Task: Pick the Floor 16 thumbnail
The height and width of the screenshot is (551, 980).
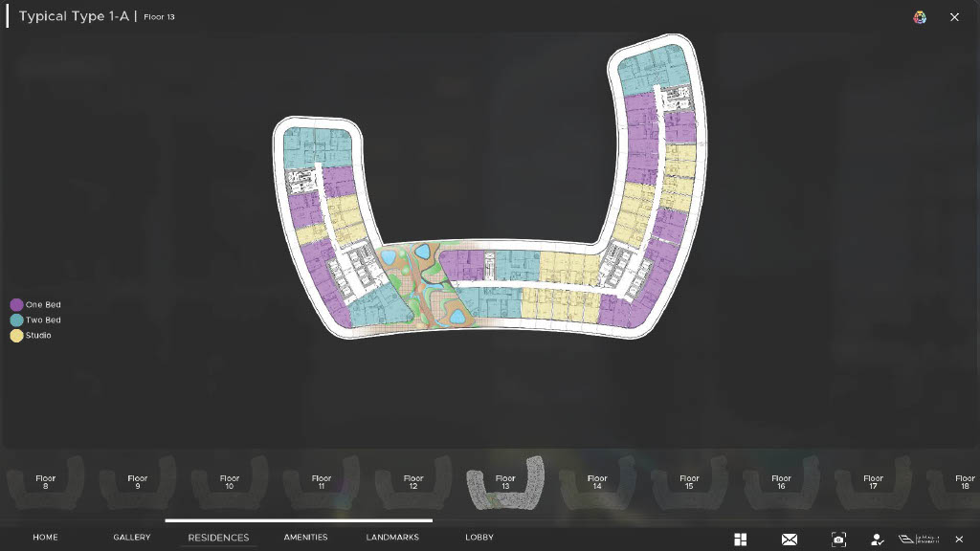Action: [781, 482]
